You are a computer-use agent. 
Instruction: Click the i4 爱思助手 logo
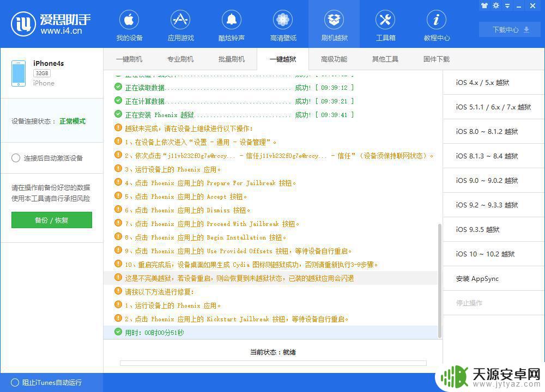[51, 23]
